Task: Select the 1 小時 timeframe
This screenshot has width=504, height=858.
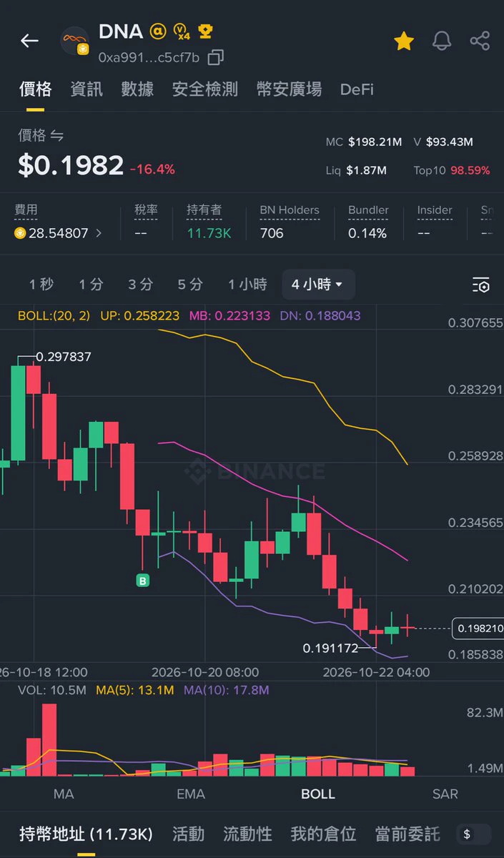Action: pos(247,285)
